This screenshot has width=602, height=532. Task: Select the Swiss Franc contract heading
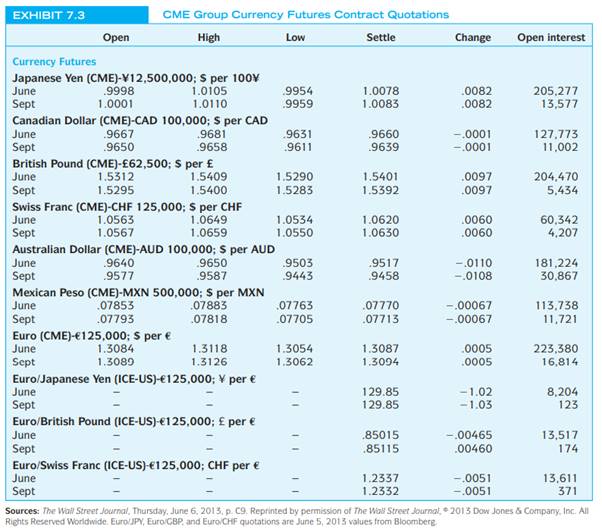(127, 207)
